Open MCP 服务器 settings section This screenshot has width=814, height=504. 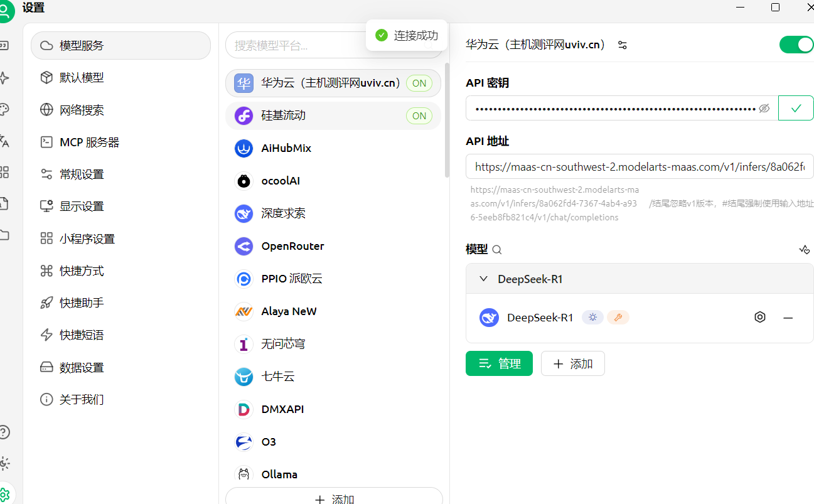tap(89, 142)
